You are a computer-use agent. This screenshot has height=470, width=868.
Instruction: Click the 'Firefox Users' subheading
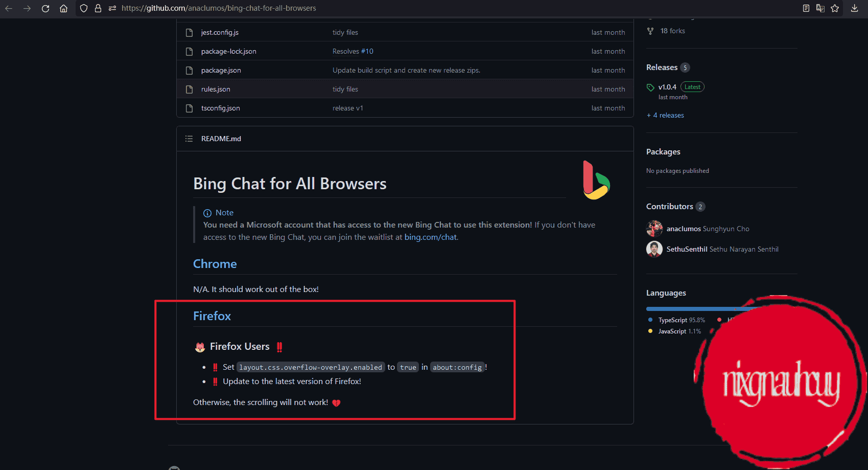pos(240,347)
